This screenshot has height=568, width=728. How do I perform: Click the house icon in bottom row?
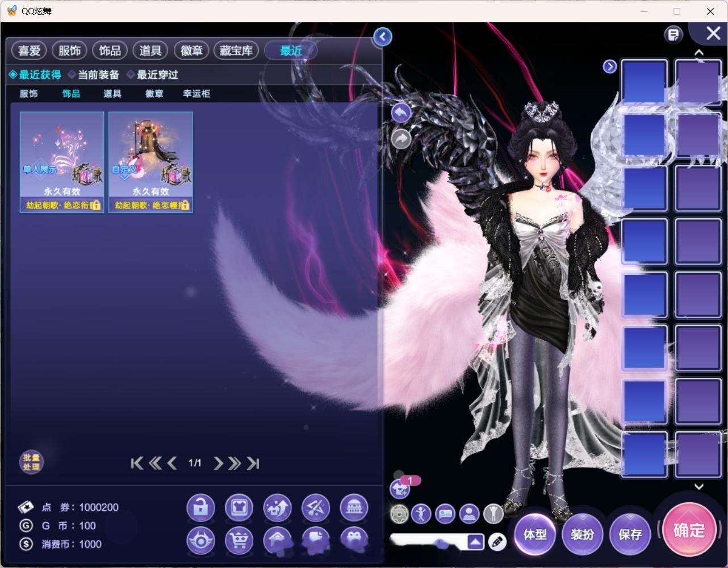(x=277, y=540)
